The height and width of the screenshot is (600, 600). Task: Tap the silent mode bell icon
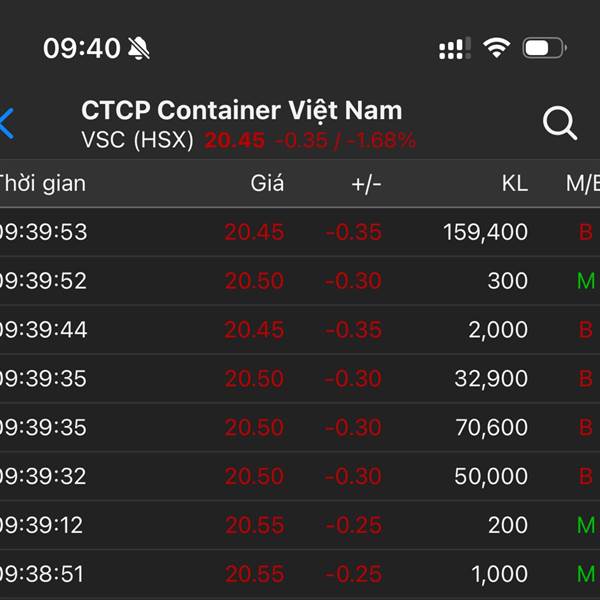click(139, 48)
